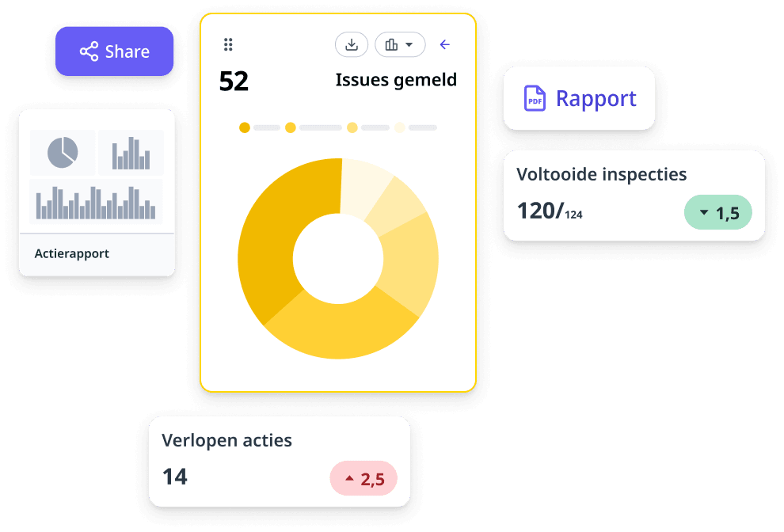Open the chart type dropdown
This screenshot has height=532, width=784.
[x=400, y=45]
